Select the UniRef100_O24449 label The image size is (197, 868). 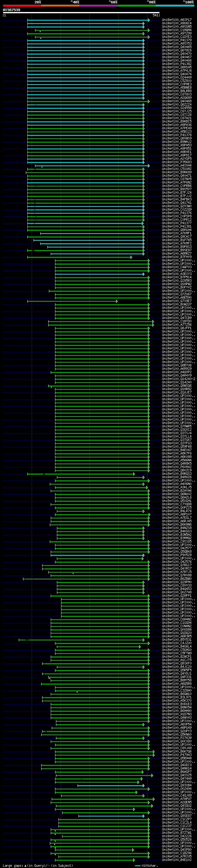tap(177, 78)
